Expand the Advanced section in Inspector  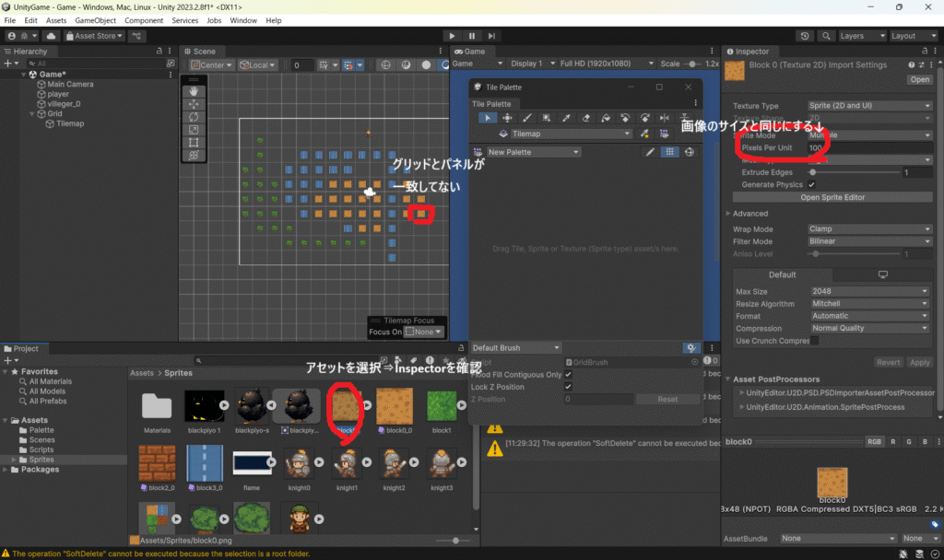tap(728, 214)
